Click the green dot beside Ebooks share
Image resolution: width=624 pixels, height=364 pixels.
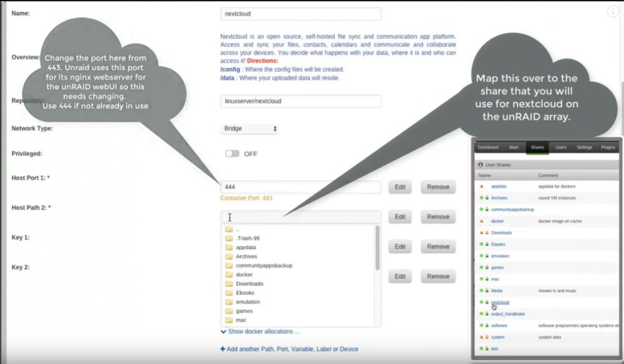(481, 244)
